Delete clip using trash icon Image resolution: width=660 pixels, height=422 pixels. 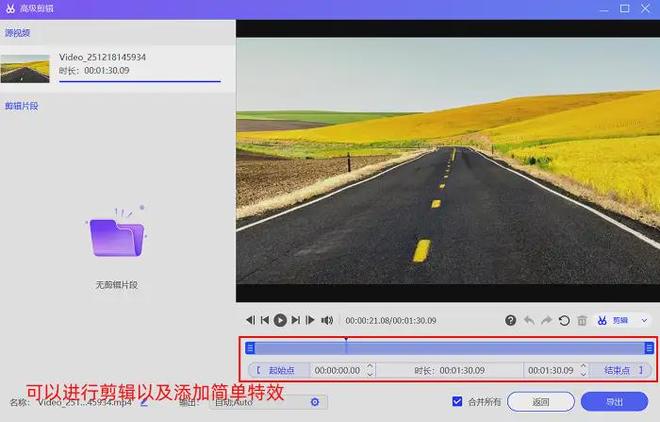tap(582, 320)
